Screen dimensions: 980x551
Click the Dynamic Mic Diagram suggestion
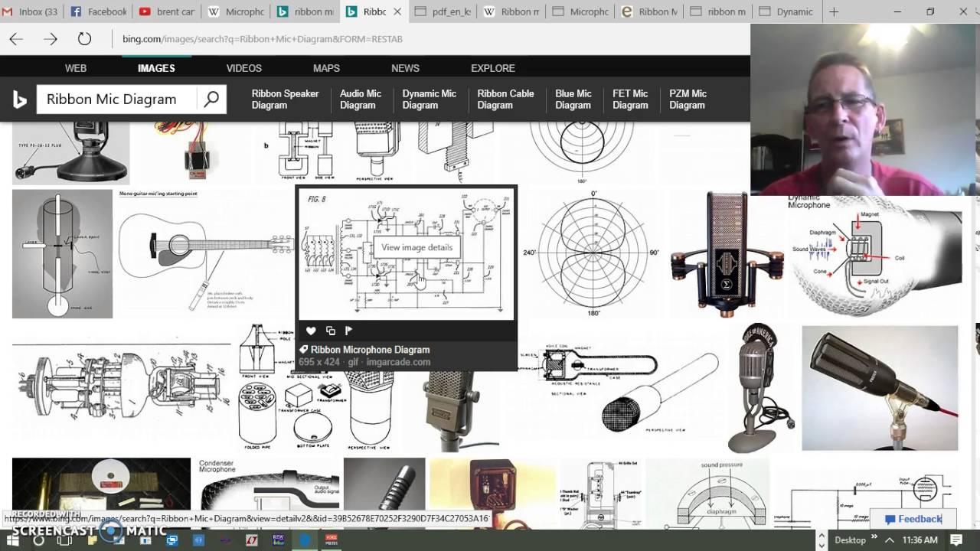429,99
